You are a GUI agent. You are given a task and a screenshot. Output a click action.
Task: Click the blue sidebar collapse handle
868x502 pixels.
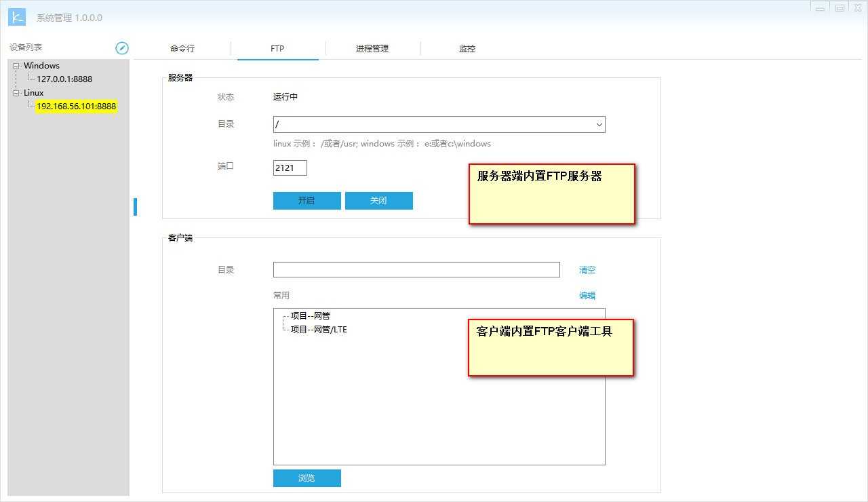tap(135, 207)
